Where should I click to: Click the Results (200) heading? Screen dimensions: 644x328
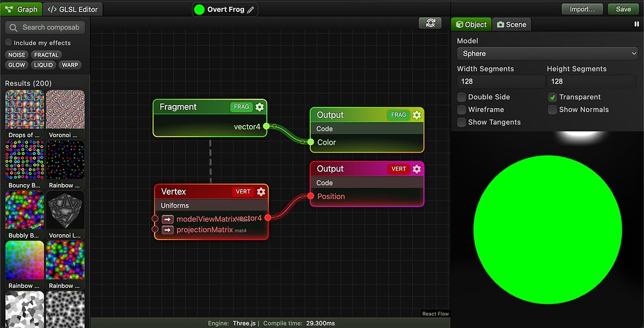point(28,84)
